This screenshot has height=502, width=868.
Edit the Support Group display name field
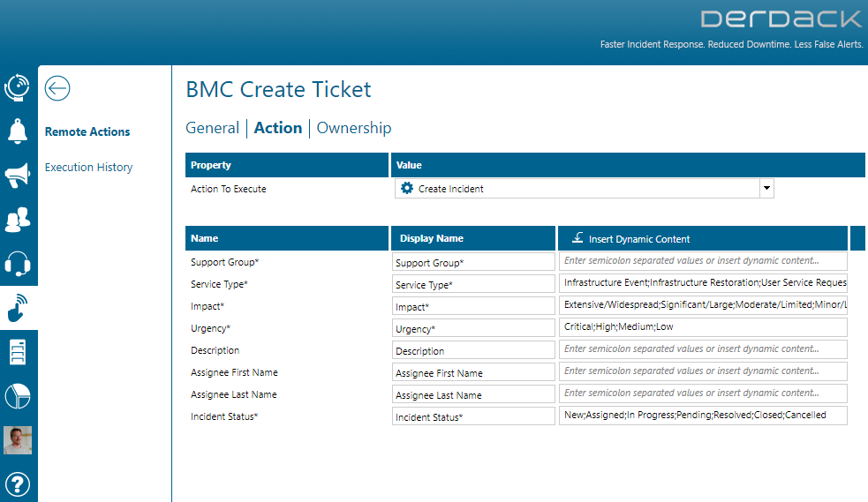pyautogui.click(x=473, y=262)
